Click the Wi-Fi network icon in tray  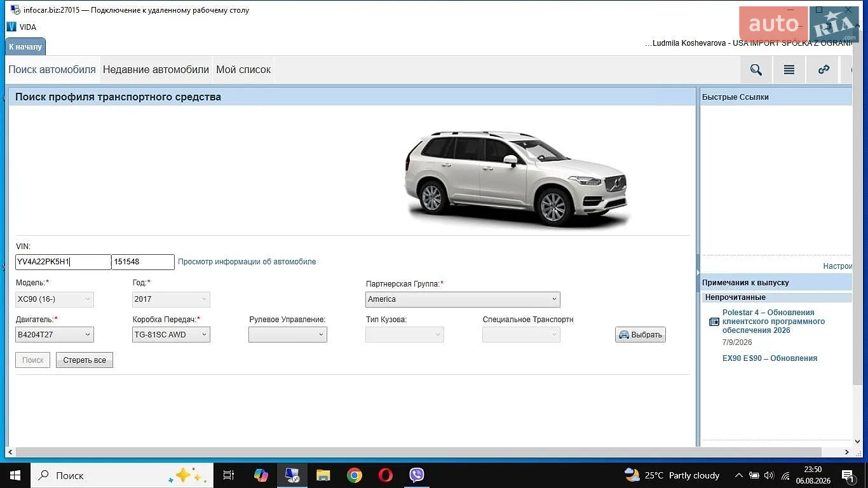pyautogui.click(x=785, y=475)
